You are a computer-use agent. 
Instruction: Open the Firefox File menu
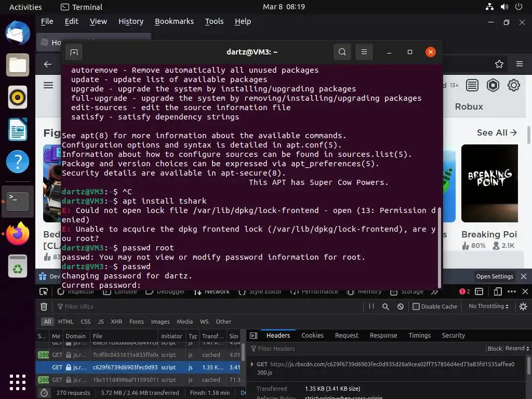[x=47, y=21]
